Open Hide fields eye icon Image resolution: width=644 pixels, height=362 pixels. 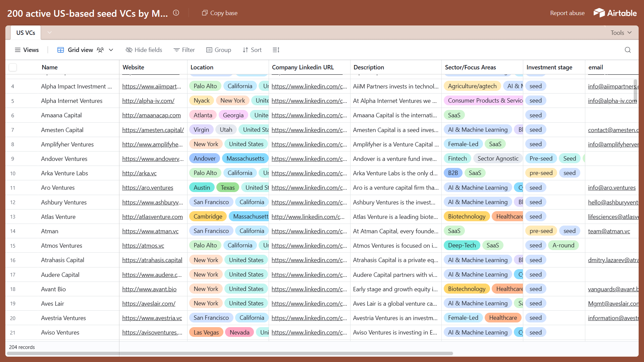(x=129, y=50)
